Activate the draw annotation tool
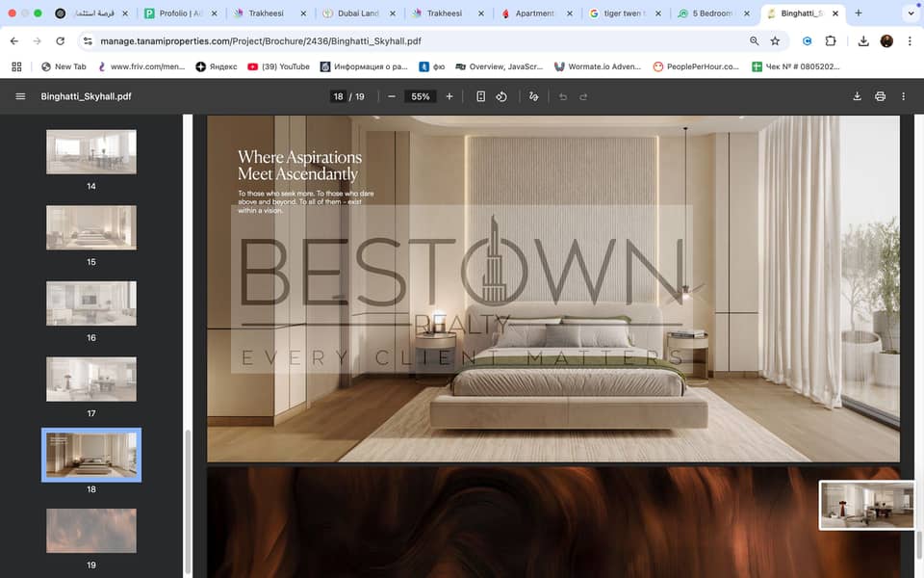The height and width of the screenshot is (578, 924). click(x=533, y=96)
